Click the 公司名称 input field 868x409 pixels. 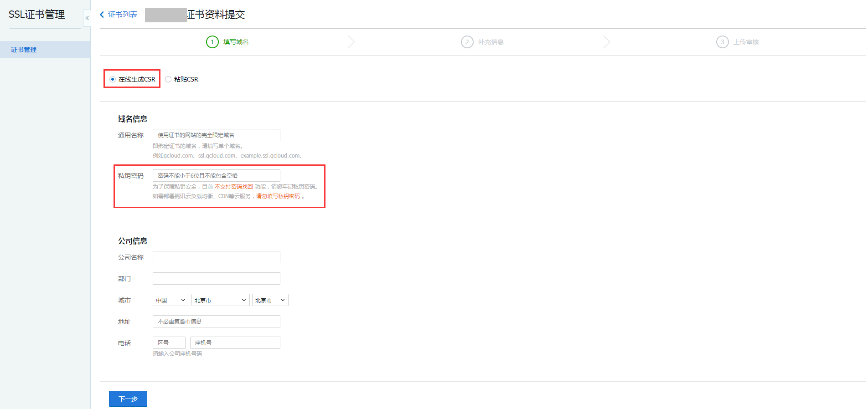tap(216, 257)
